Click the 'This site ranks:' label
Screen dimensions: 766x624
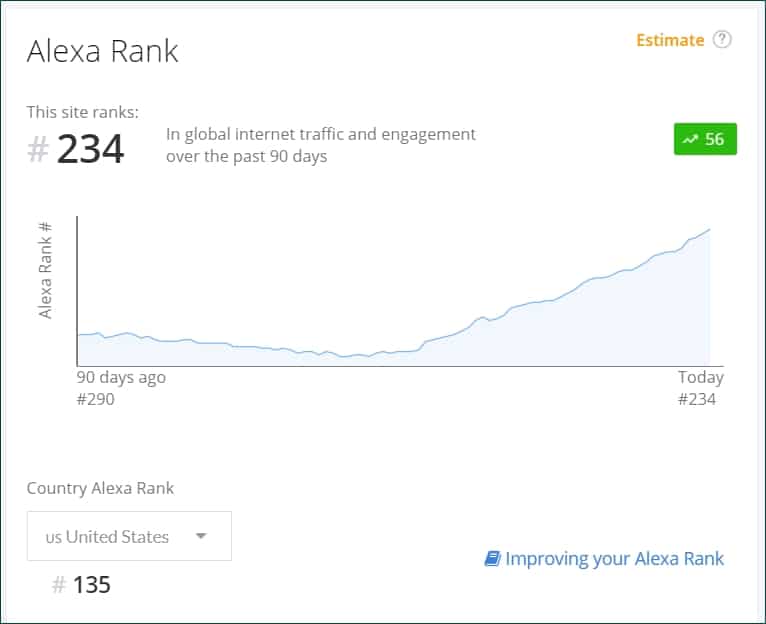[83, 112]
